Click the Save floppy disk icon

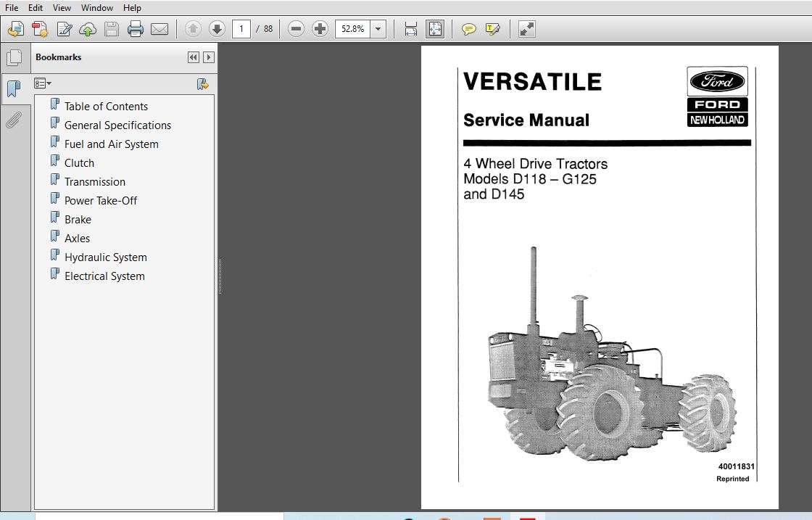click(x=112, y=29)
